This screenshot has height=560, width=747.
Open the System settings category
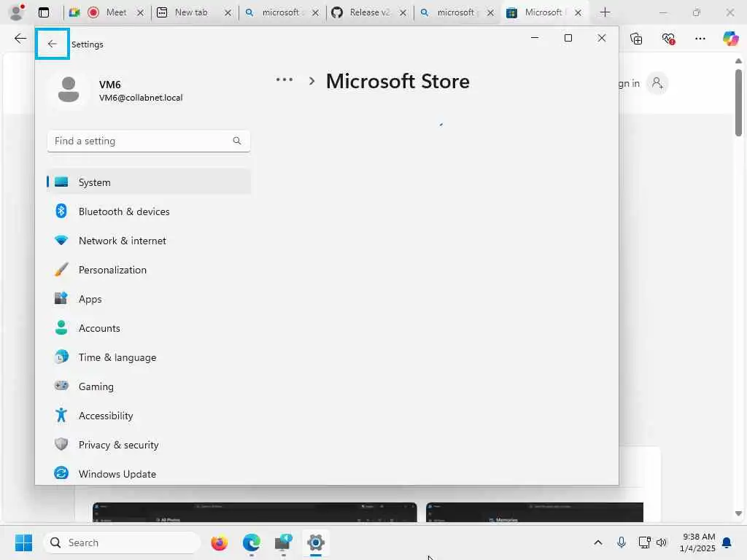(x=149, y=182)
